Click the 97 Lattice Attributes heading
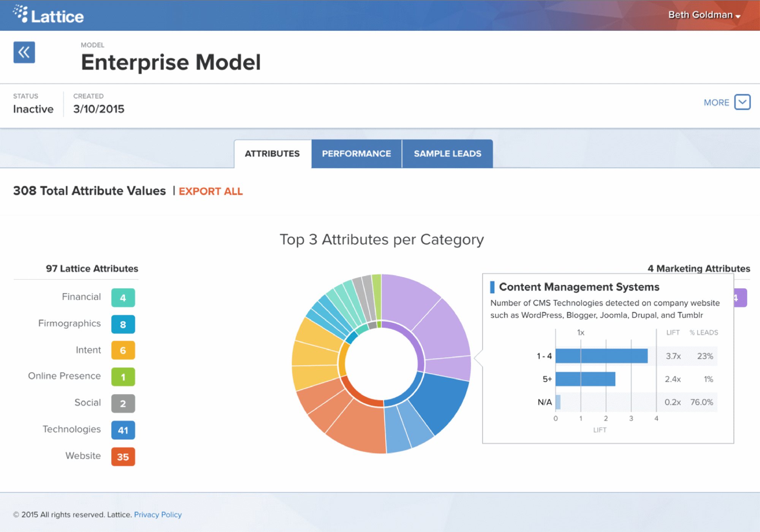The width and height of the screenshot is (760, 532). coord(92,268)
